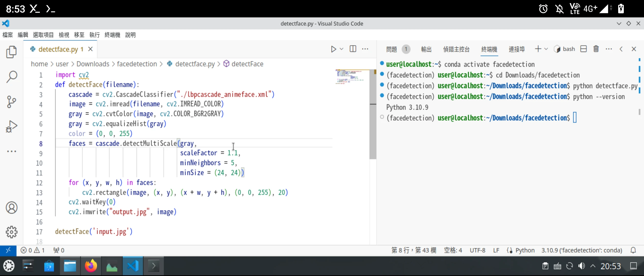This screenshot has height=276, width=644.
Task: Select the Python 3.10.9 conda interpreter
Action: pos(581,250)
